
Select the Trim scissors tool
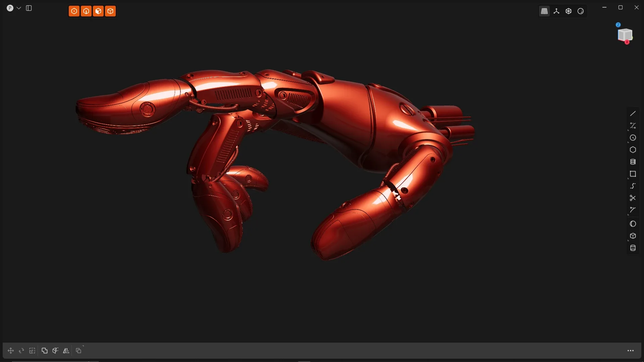coord(633,198)
